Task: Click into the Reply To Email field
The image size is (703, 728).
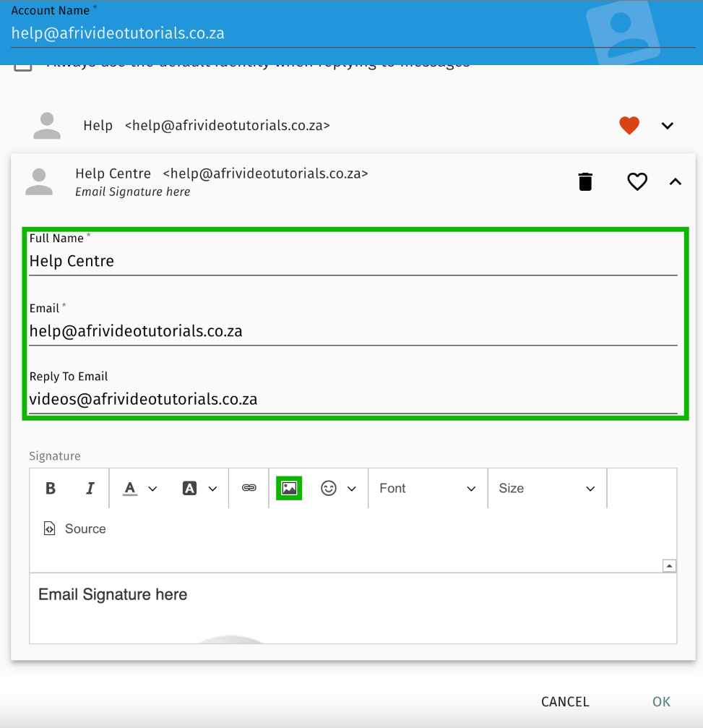Action: 353,399
